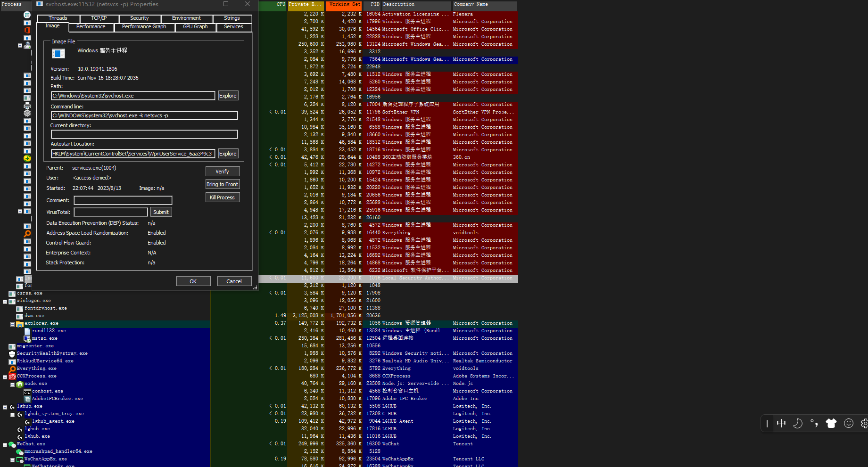Screen dimensions: 868x467
Task: Toggle Chinese/English with the 中 icon
Action: [781, 423]
